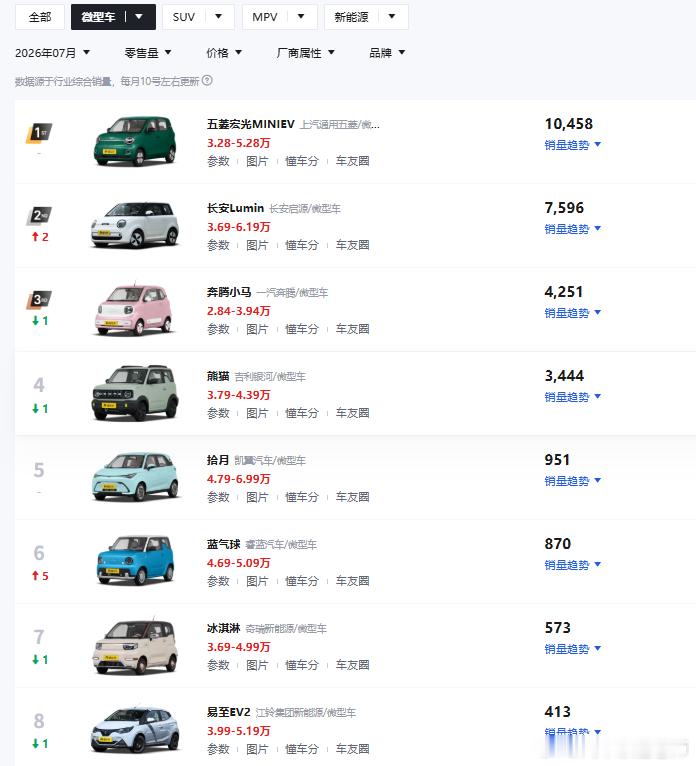Open 车友圈 for 五菱宏光MINIEV
Viewport: 696px width, 766px height.
click(x=352, y=161)
